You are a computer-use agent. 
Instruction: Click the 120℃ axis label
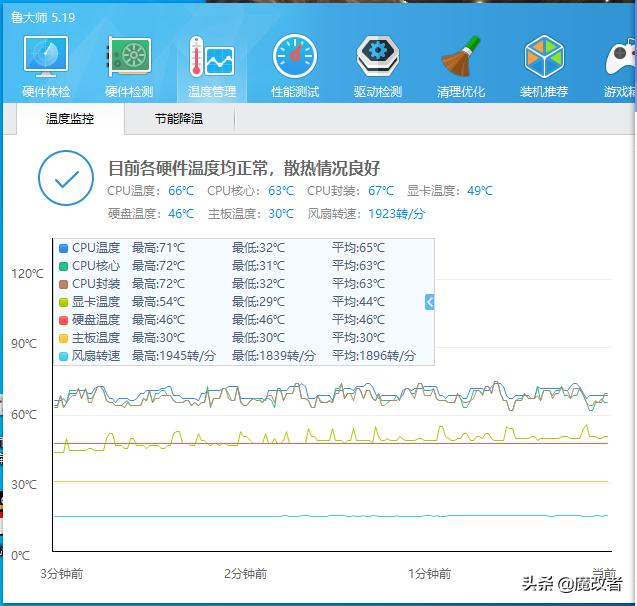click(27, 274)
